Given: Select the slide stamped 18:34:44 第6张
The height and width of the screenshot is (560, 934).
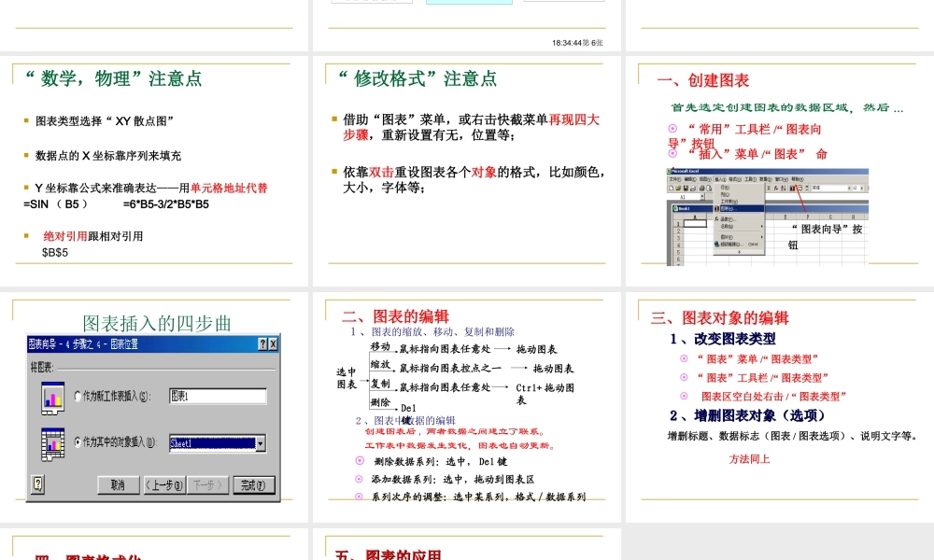Looking at the screenshot, I should coord(466,25).
